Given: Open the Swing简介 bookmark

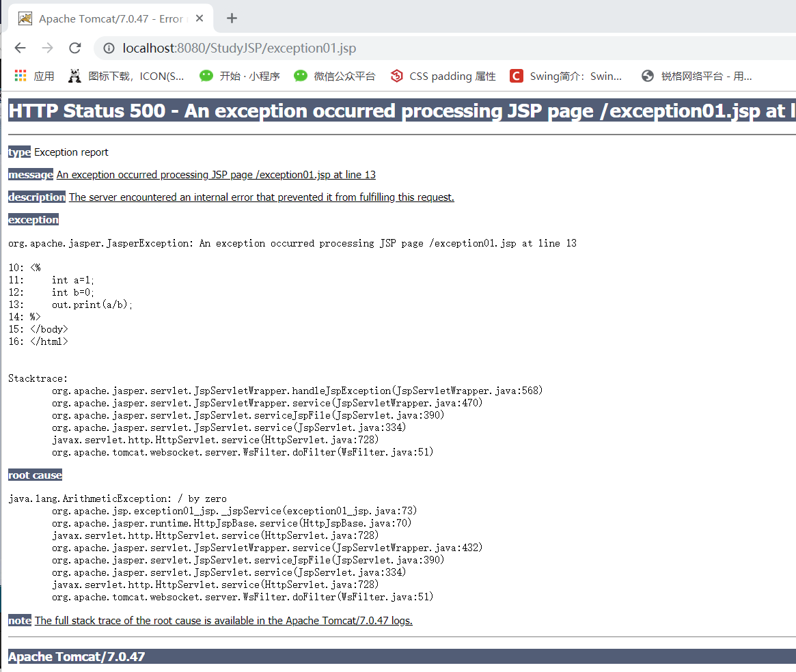Looking at the screenshot, I should (x=566, y=76).
